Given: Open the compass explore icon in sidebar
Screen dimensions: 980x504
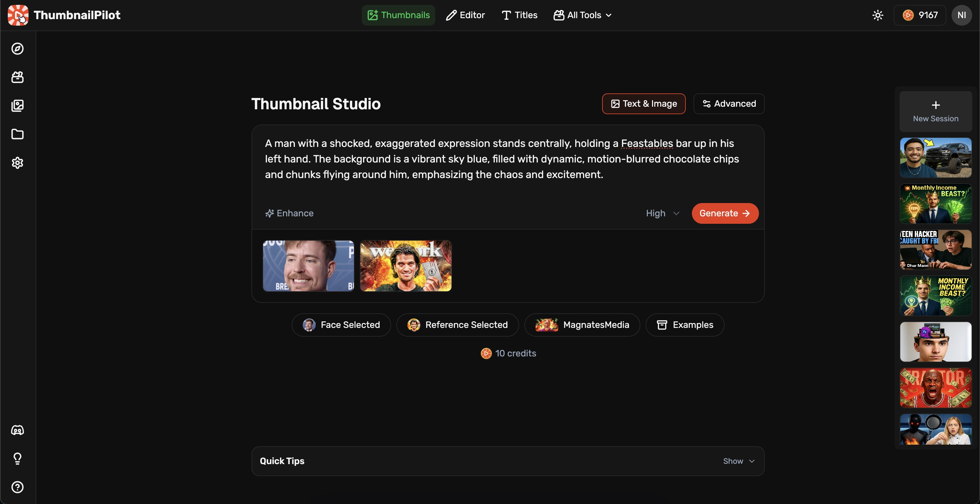Looking at the screenshot, I should 17,49.
